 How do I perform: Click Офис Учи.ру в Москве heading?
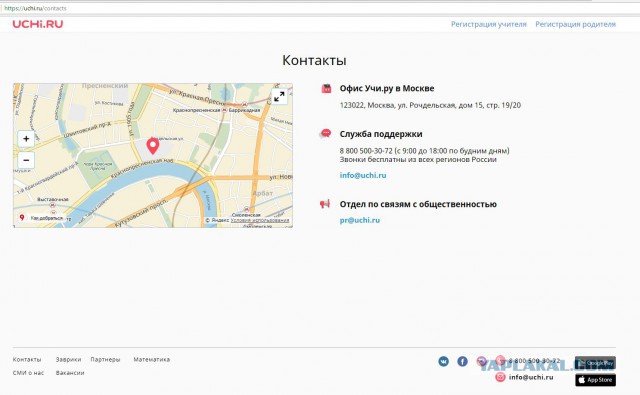(387, 89)
